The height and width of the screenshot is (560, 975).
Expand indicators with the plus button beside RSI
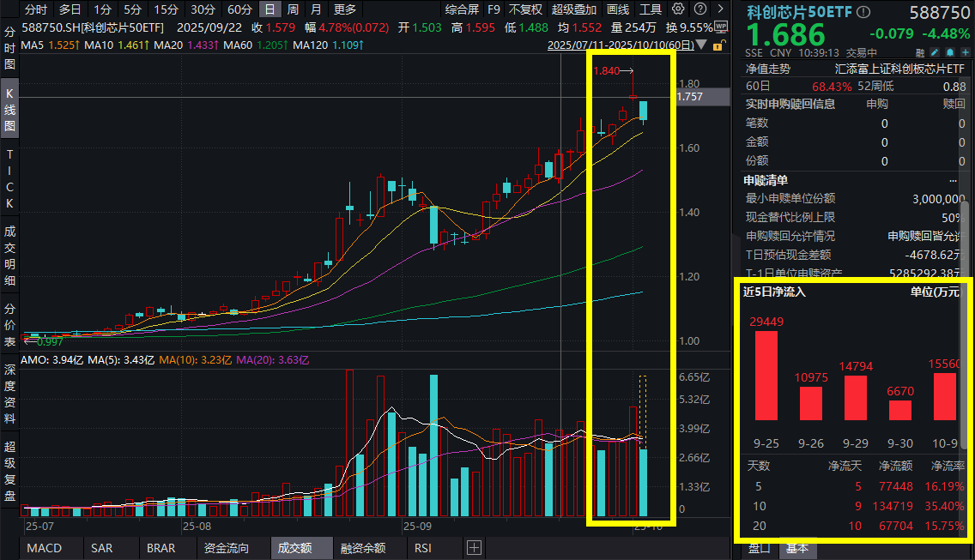point(474,547)
